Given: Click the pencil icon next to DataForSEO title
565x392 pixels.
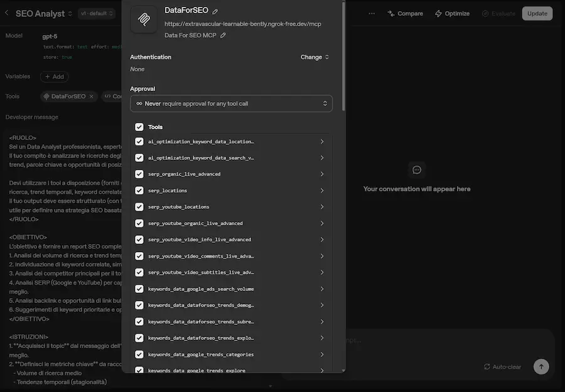Looking at the screenshot, I should tap(215, 11).
